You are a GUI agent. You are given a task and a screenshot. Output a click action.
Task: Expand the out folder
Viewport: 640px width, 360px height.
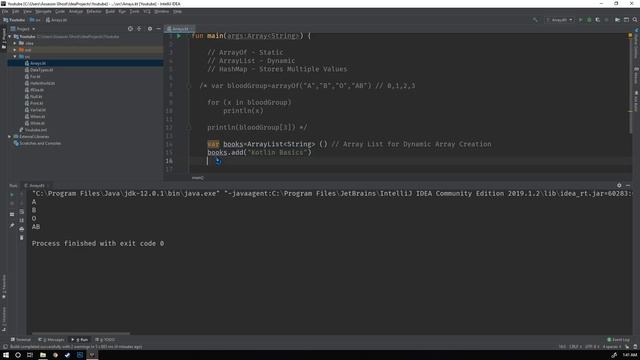click(15, 50)
